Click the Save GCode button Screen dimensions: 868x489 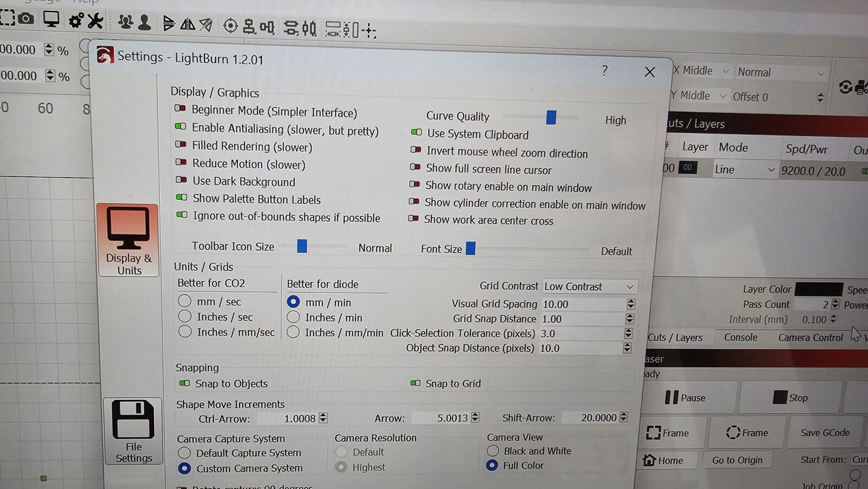coord(825,433)
